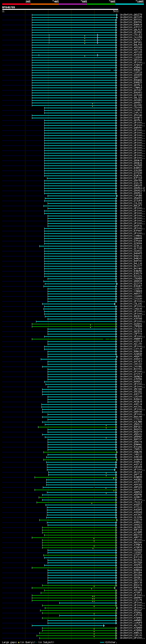Select the UniRef100_C5XZL9 label
Viewport: 146px width, 644px height.
click(131, 502)
